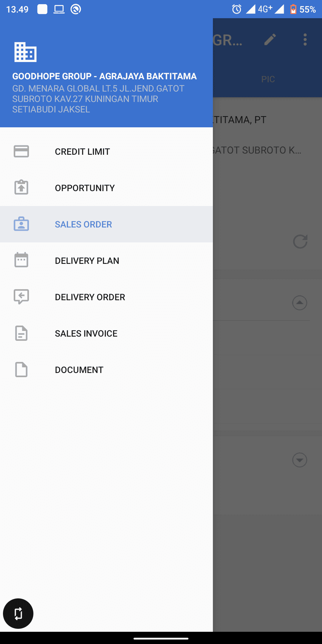This screenshot has height=644, width=322.
Task: Click the pencil edit icon
Action: pyautogui.click(x=270, y=40)
